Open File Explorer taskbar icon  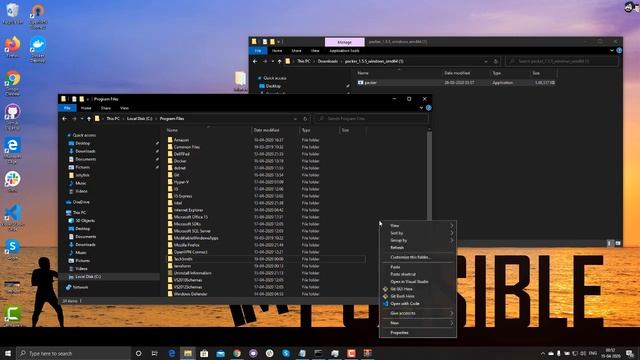[188, 353]
